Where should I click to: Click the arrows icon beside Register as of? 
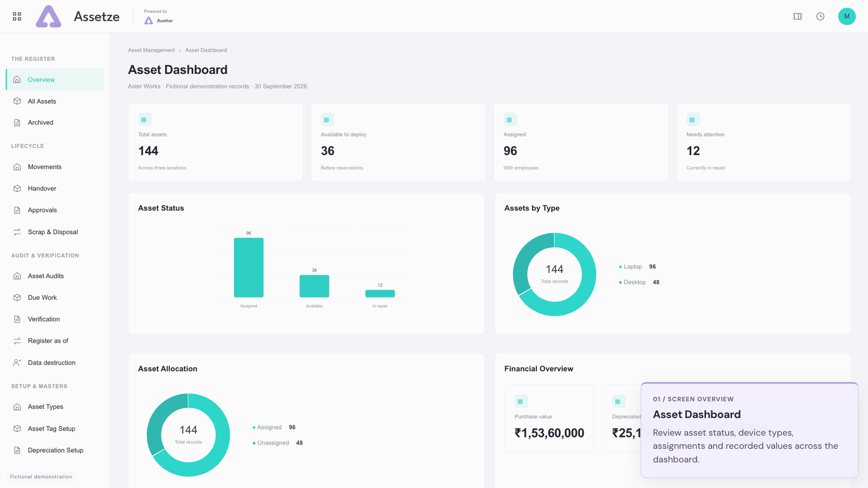[17, 341]
